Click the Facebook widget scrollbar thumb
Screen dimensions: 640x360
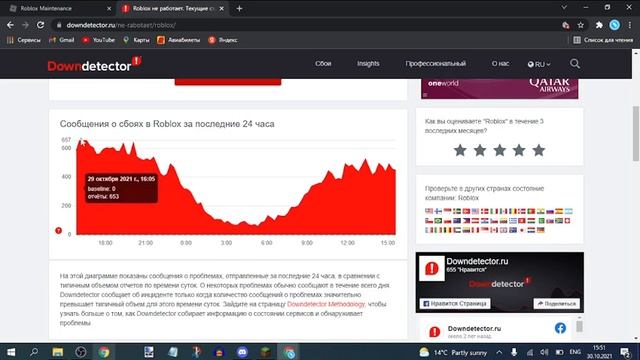pyautogui.click(x=579, y=326)
